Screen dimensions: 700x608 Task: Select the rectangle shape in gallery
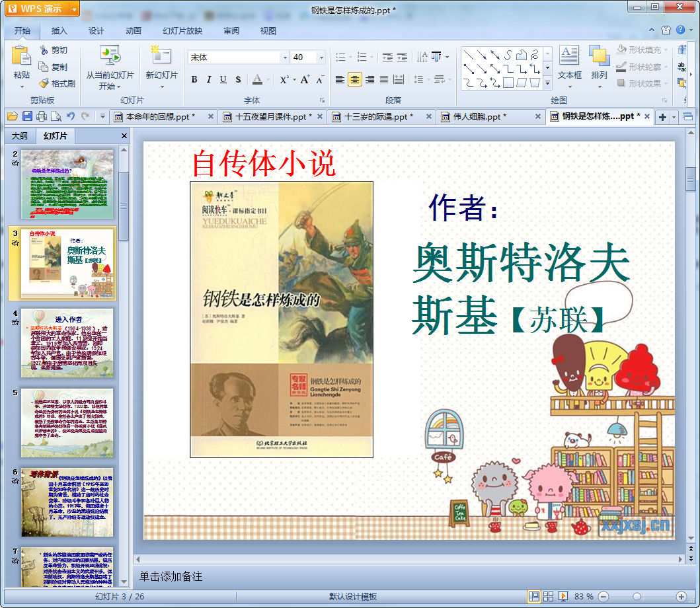click(x=508, y=83)
